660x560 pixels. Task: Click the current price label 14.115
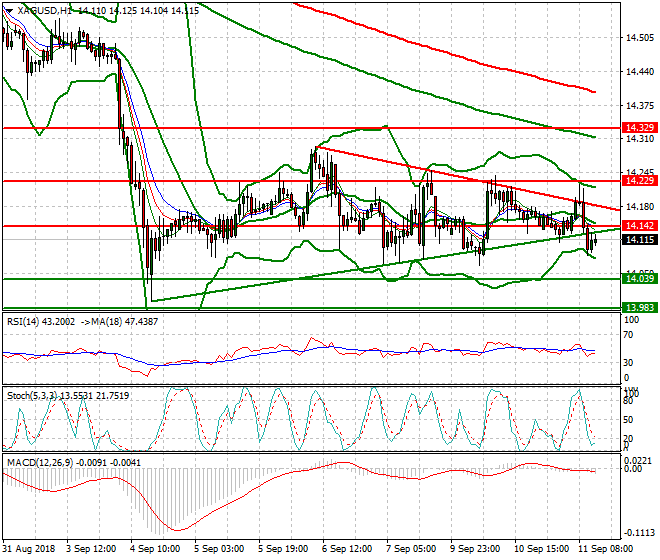(x=640, y=240)
